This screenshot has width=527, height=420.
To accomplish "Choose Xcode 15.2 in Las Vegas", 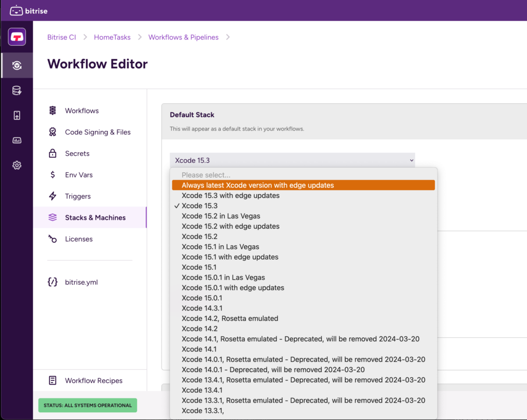I will [x=303, y=216].
